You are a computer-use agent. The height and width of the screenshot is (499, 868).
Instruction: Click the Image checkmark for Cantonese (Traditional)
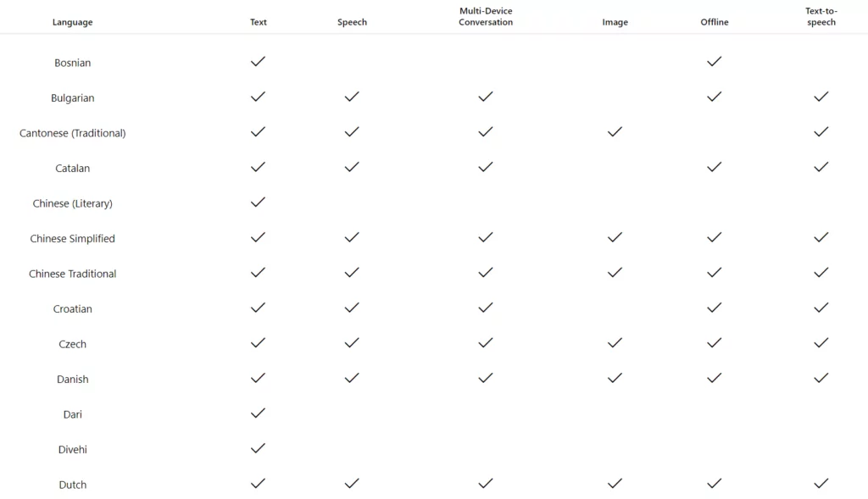[615, 131]
